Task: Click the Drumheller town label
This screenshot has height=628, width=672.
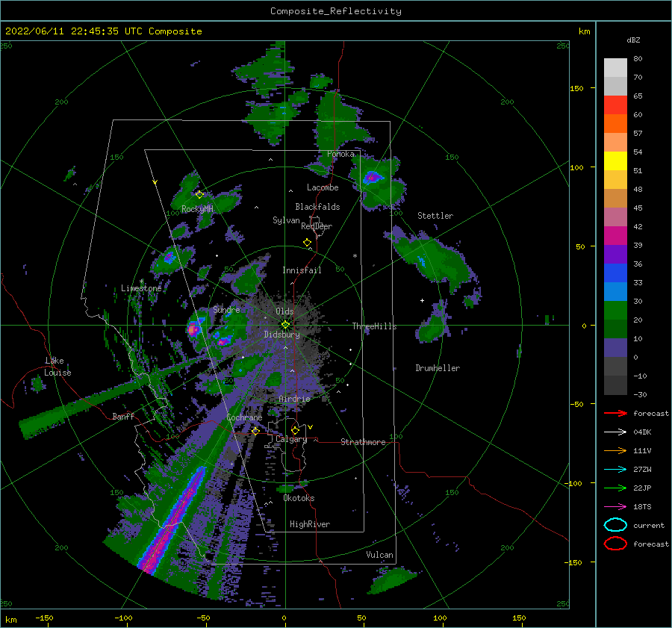Action: tap(438, 368)
